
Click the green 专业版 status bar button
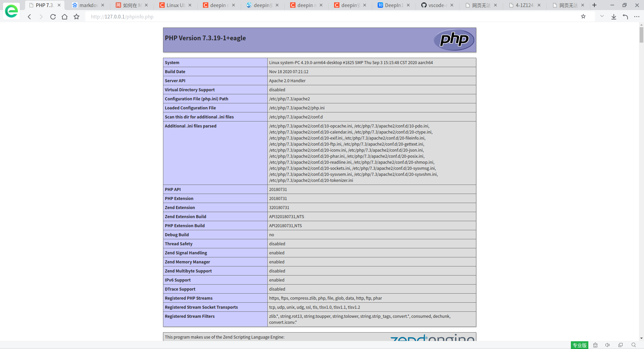point(580,345)
